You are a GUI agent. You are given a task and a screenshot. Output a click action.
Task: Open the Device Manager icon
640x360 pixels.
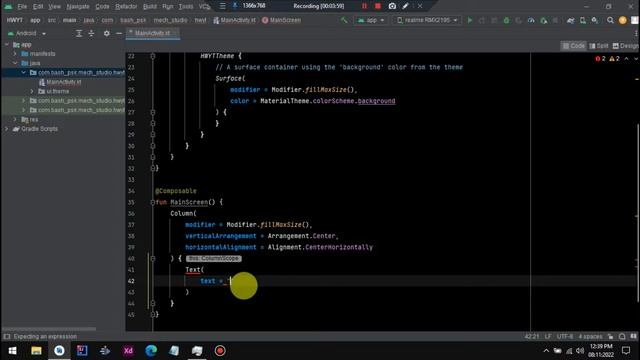point(583,20)
